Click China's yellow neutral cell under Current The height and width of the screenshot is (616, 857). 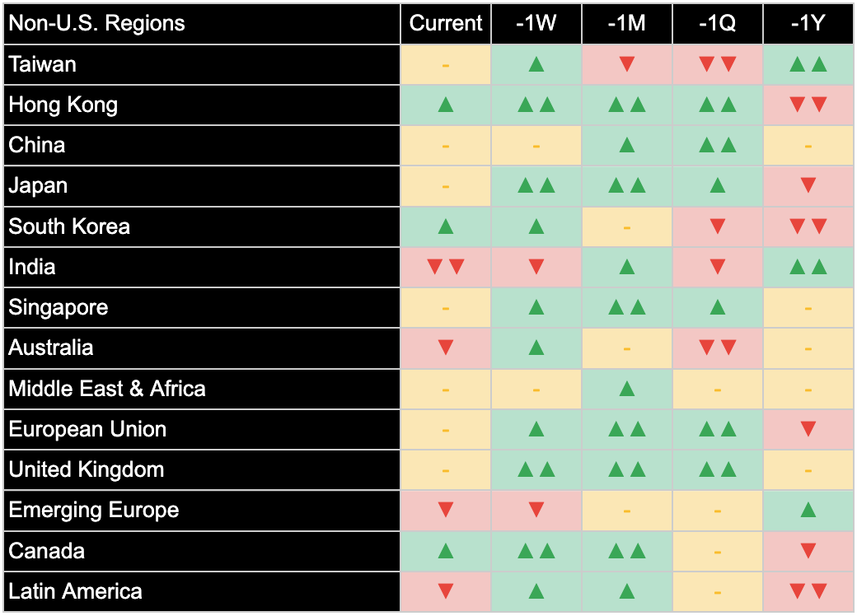pos(446,146)
